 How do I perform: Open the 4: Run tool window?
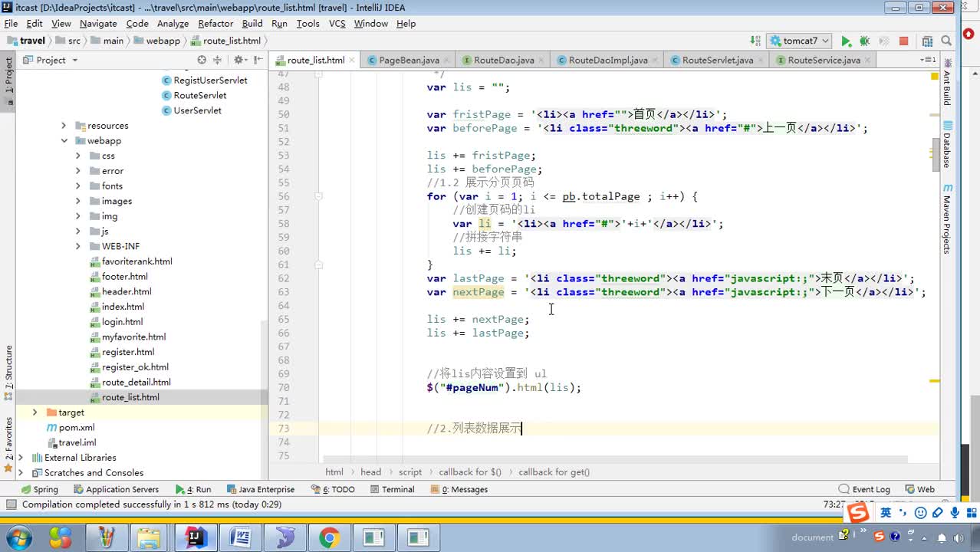point(192,489)
